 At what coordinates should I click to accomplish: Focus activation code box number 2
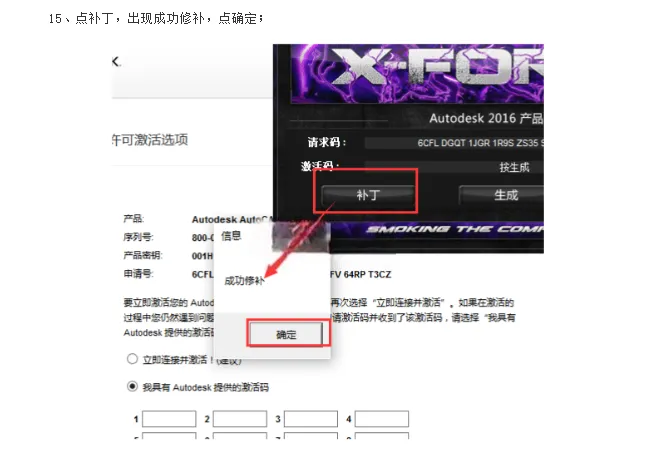240,419
